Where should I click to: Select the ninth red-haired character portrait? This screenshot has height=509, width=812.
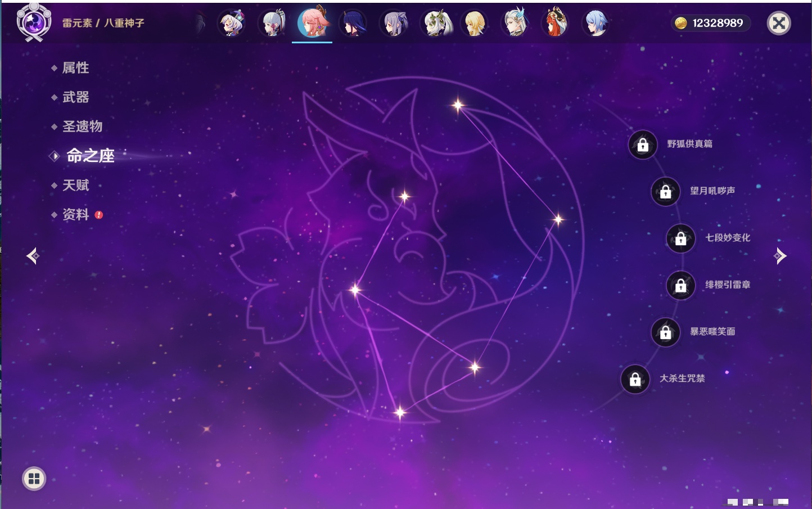click(x=556, y=23)
